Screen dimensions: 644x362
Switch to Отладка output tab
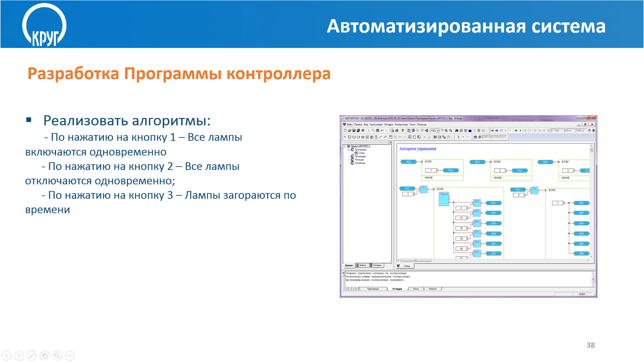(397, 289)
